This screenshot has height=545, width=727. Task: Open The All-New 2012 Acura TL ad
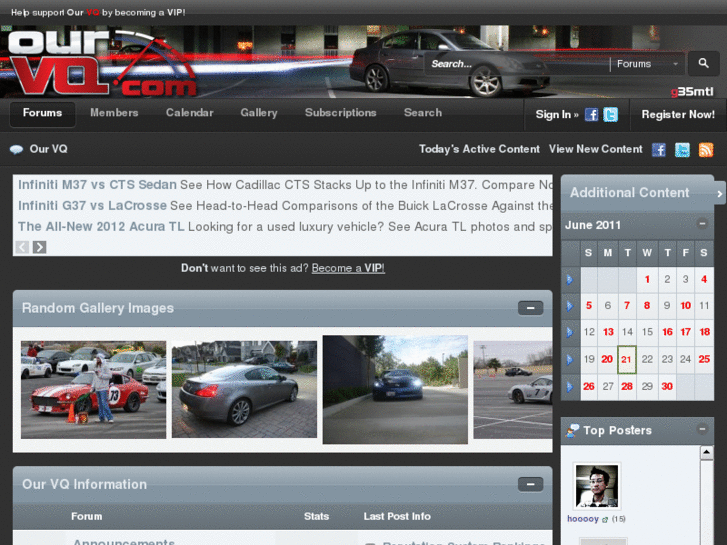coord(101,226)
